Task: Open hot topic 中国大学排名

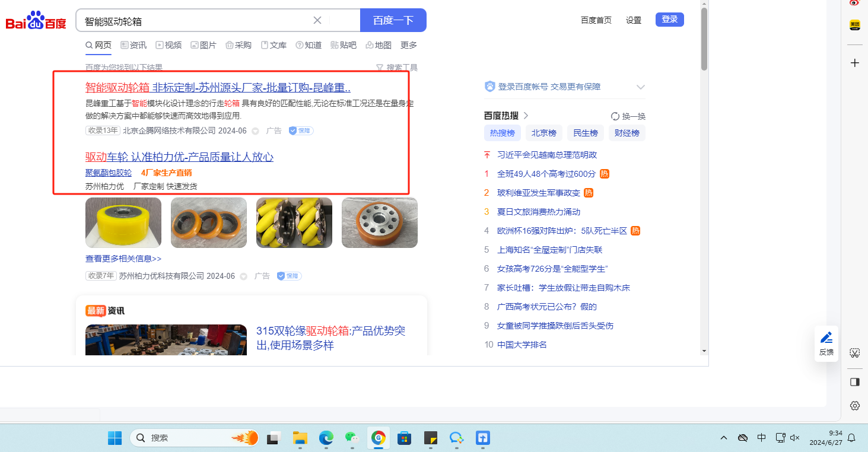Action: (522, 345)
